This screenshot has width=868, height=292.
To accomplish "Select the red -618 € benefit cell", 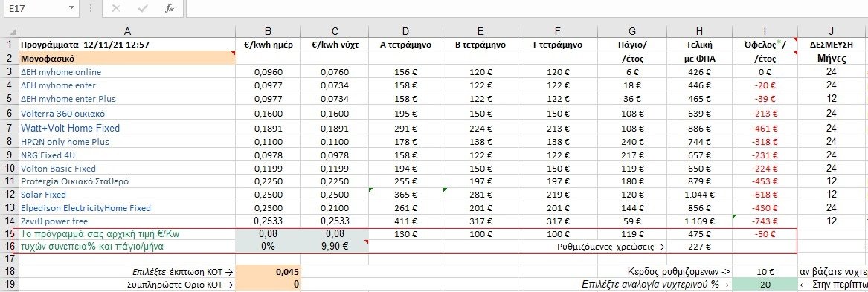I will coord(765,195).
